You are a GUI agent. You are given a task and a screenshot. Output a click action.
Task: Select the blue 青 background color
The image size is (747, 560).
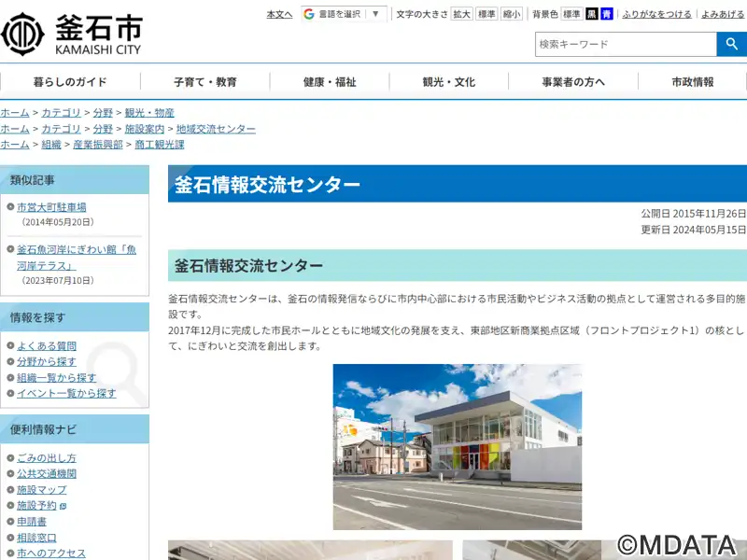click(606, 14)
